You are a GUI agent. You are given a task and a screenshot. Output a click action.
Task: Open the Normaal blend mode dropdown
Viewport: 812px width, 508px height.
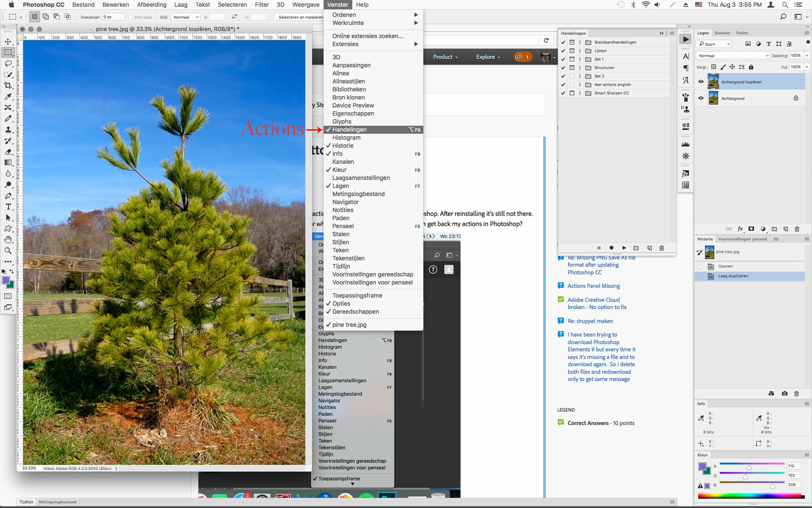tap(733, 55)
